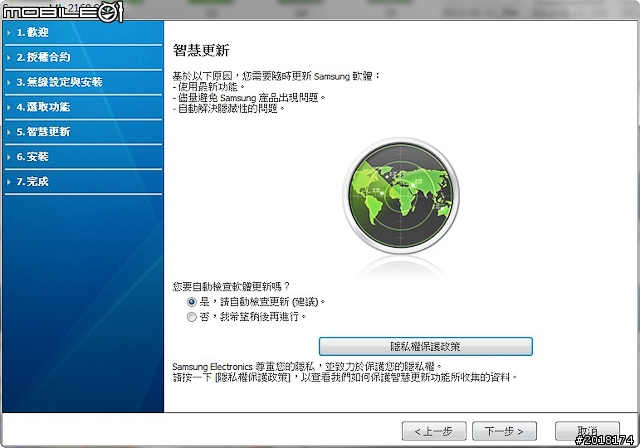Select '是，請自動檢查更新 (建議)' radio button
Image resolution: width=640 pixels, height=448 pixels.
click(x=191, y=302)
